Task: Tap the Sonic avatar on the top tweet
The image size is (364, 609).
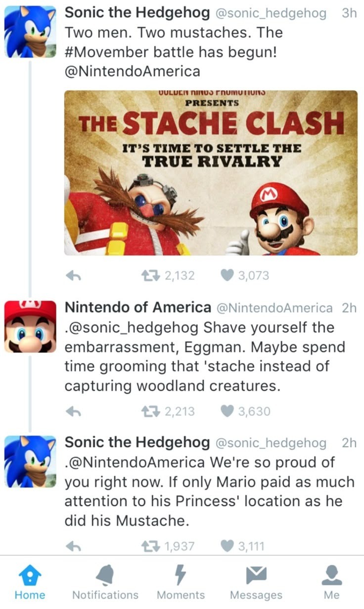Action: [x=30, y=32]
